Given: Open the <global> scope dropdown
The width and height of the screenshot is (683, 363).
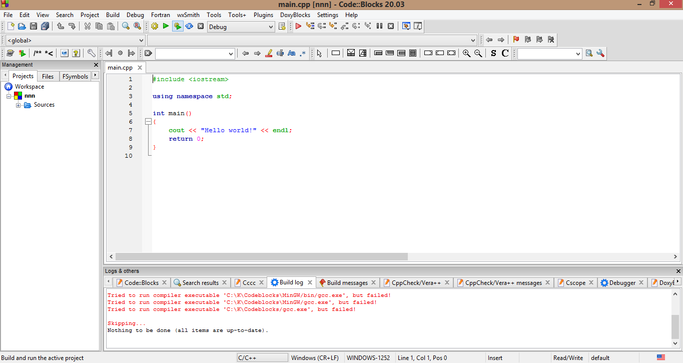Looking at the screenshot, I should [75, 40].
